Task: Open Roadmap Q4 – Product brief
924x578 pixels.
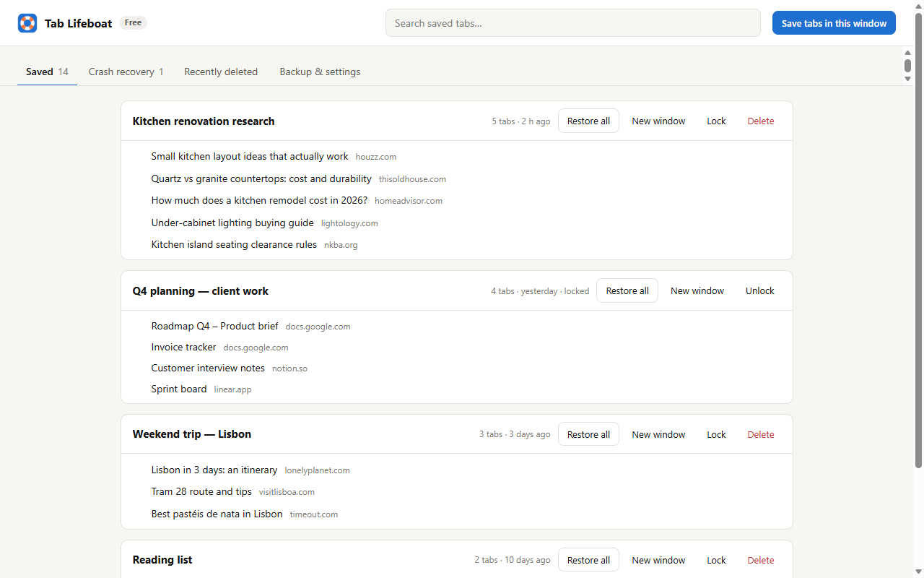Action: [x=214, y=326]
